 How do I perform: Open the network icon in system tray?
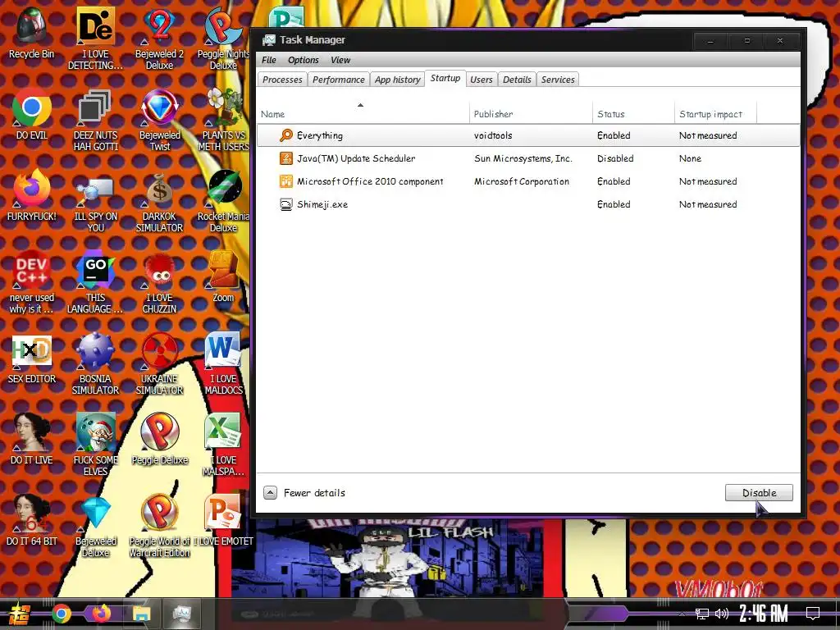[x=702, y=614]
